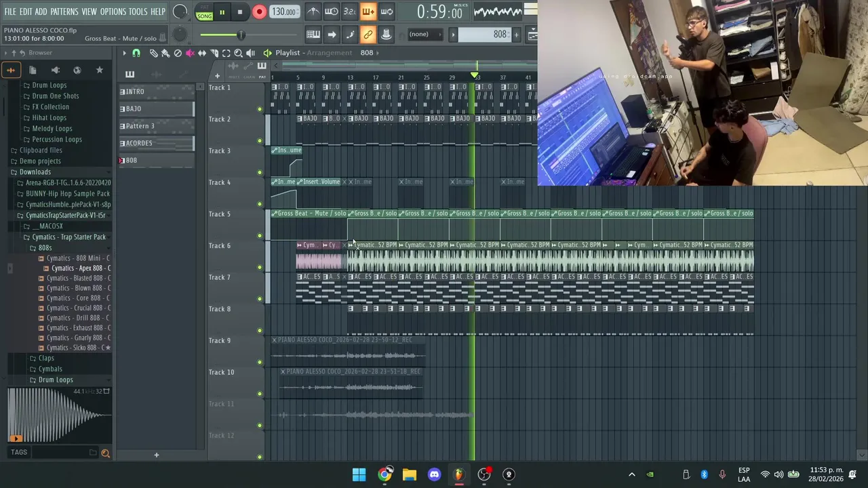Select the BAJO pattern in the picker
Image resolution: width=868 pixels, height=488 pixels.
pyautogui.click(x=157, y=108)
